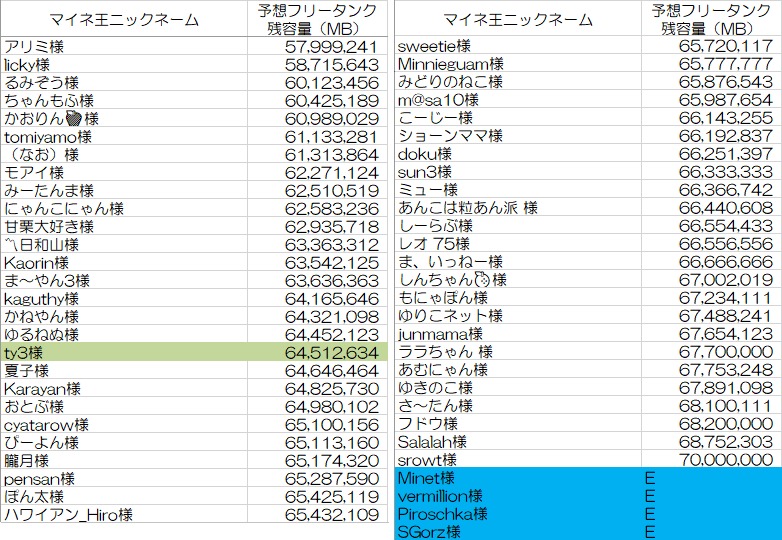Click the highlighted ty3様 nickname cell
Screen dimensions: 782x540
point(124,353)
